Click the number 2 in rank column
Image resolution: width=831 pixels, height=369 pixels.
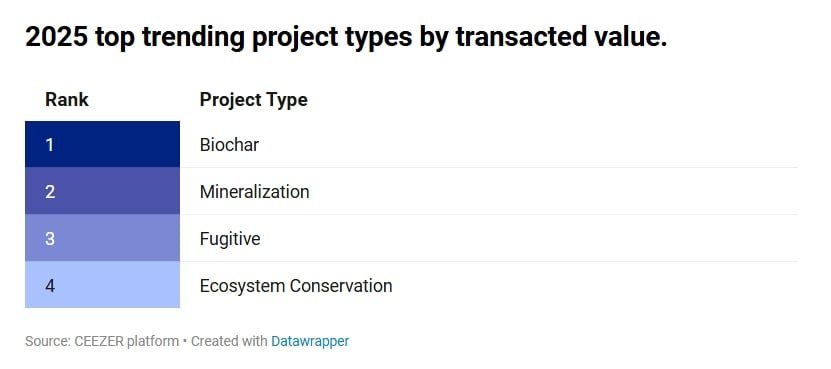(50, 192)
